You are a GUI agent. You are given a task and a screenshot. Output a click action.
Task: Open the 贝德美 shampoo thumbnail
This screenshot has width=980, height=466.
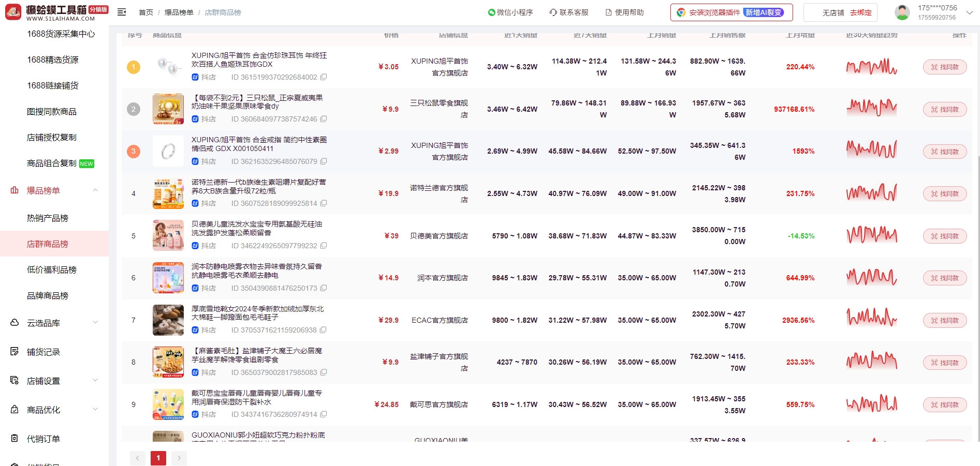coord(168,236)
